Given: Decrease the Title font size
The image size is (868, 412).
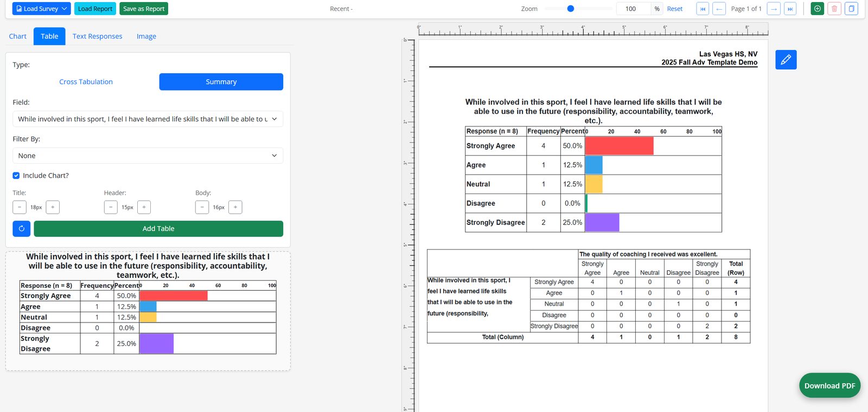Looking at the screenshot, I should pos(20,207).
